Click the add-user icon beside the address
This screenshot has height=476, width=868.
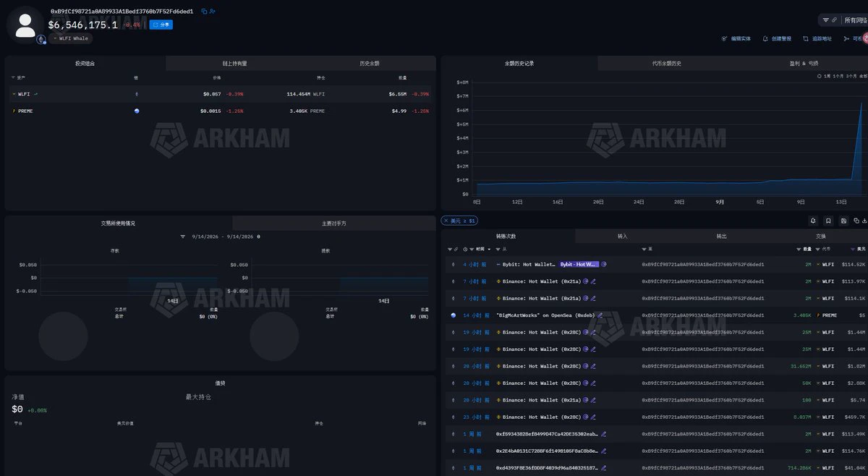click(x=213, y=12)
